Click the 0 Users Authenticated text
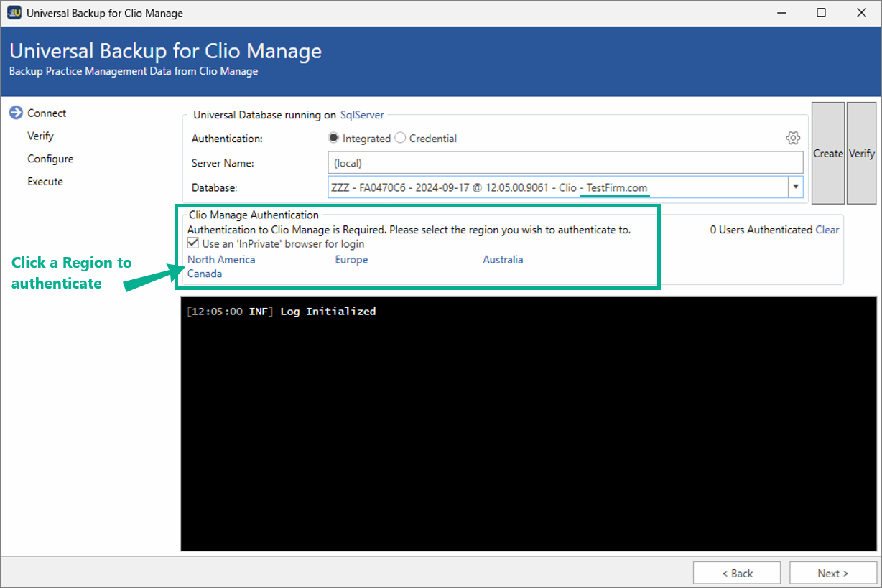 761,230
